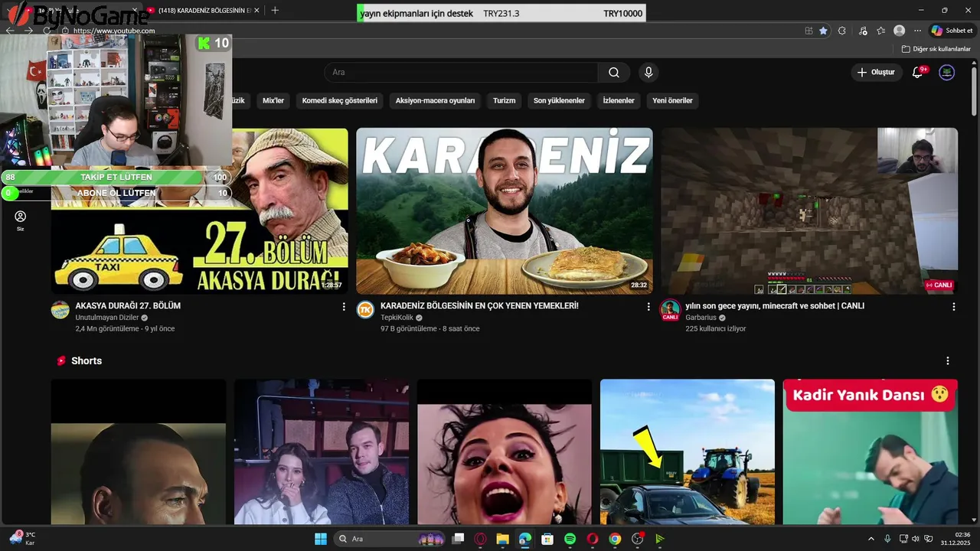
Task: Select Son yüklenenler filter chip
Action: point(559,100)
